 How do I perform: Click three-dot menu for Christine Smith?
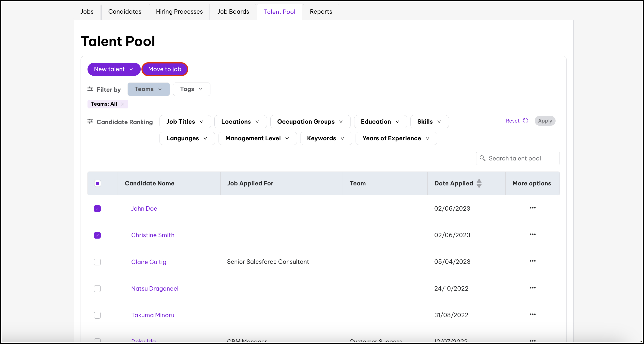532,234
